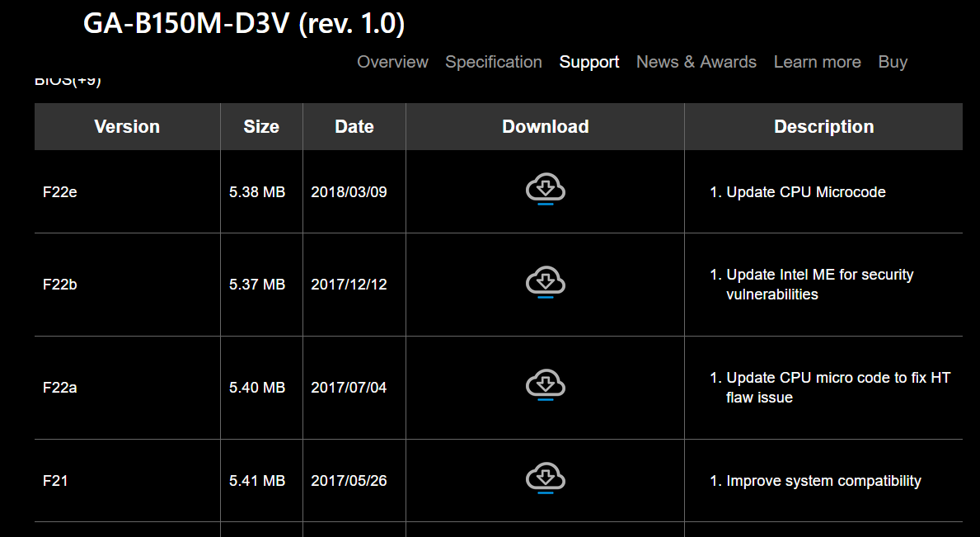Download BIOS version F21
Viewport: 980px width, 537px height.
[546, 478]
